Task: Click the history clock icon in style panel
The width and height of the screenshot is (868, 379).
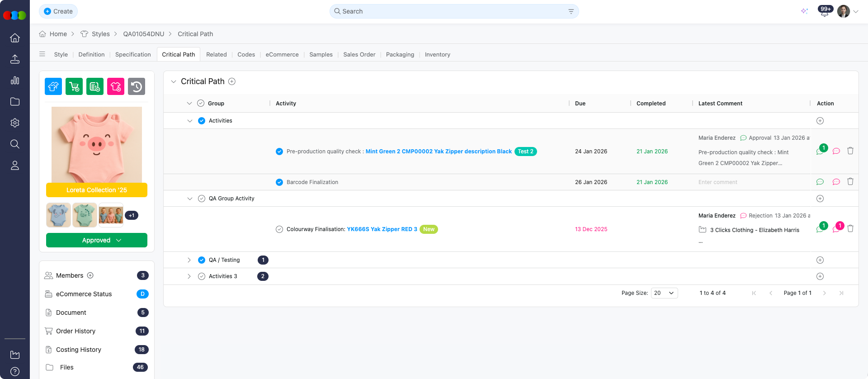Action: [137, 86]
